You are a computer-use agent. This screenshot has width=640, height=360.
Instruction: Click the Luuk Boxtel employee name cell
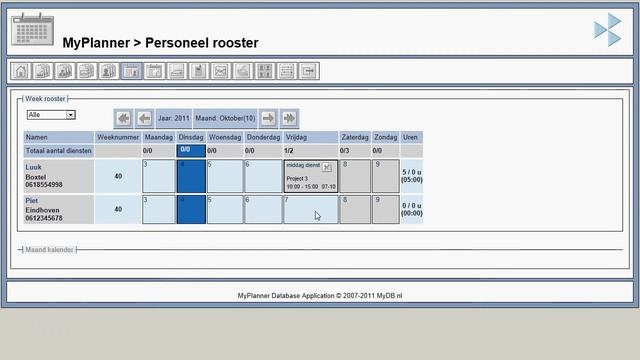click(x=59, y=176)
